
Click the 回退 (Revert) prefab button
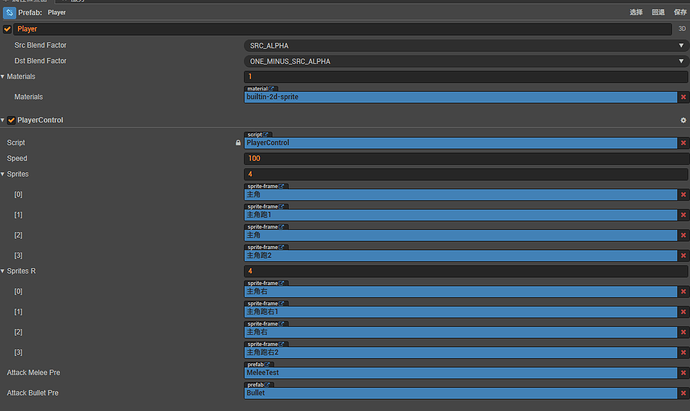point(658,12)
